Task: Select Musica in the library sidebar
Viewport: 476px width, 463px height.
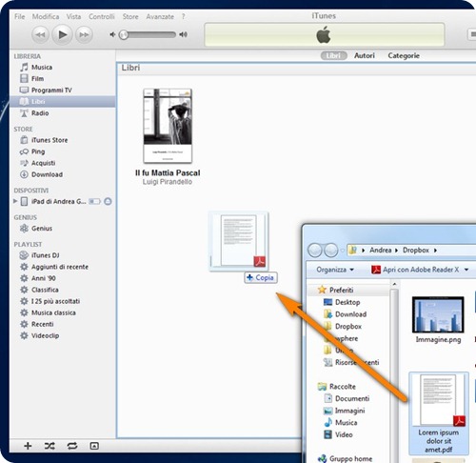Action: tap(42, 68)
